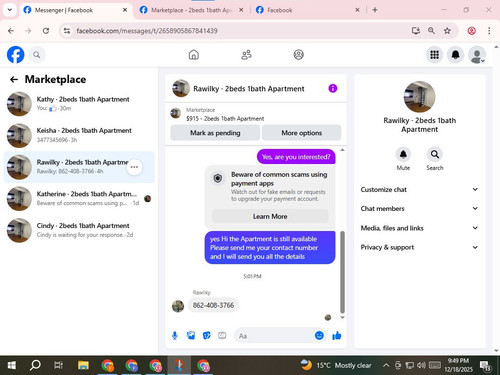Open a new browser tab

(x=375, y=10)
